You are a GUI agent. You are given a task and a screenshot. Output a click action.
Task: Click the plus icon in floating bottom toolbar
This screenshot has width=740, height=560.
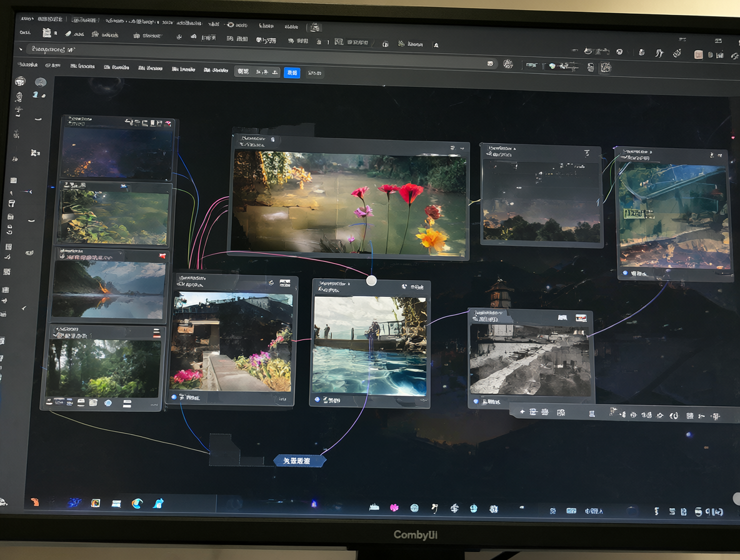pyautogui.click(x=522, y=412)
